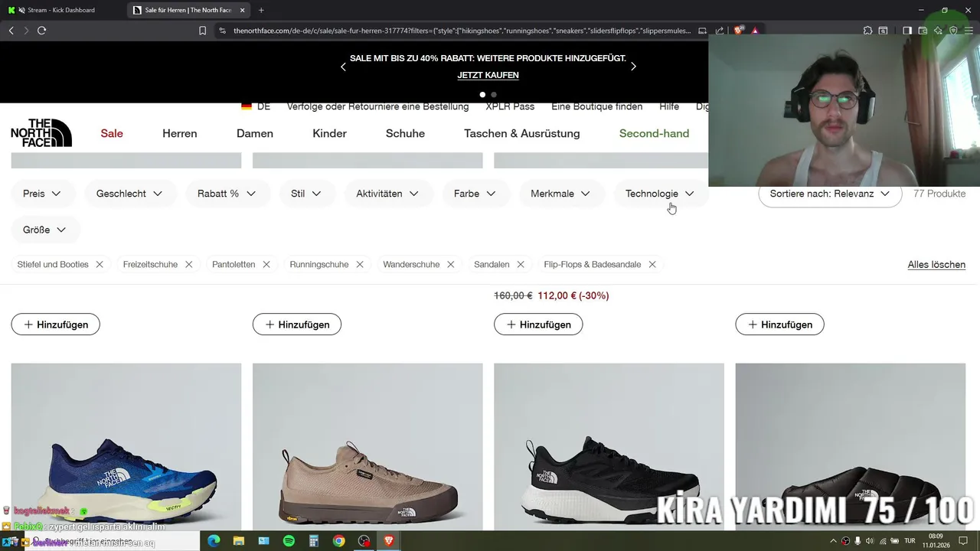Click the JETZT KAUFEN banner link

pos(488,75)
